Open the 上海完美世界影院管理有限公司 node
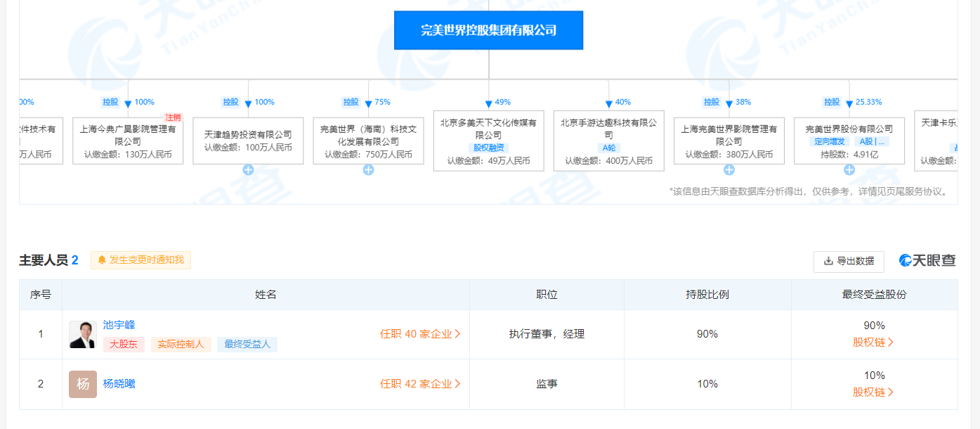Image resolution: width=980 pixels, height=429 pixels. tap(729, 141)
